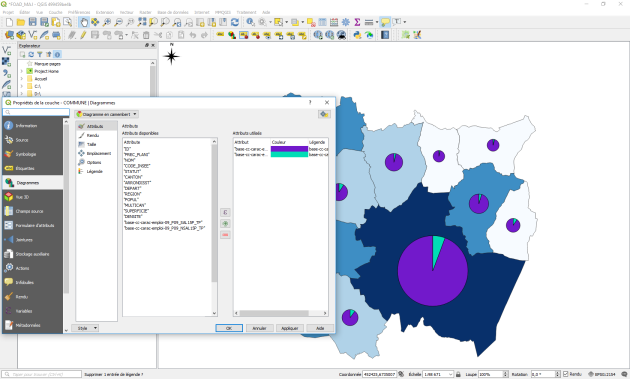Open the Python console
The width and height of the screenshot is (630, 379).
[357, 35]
